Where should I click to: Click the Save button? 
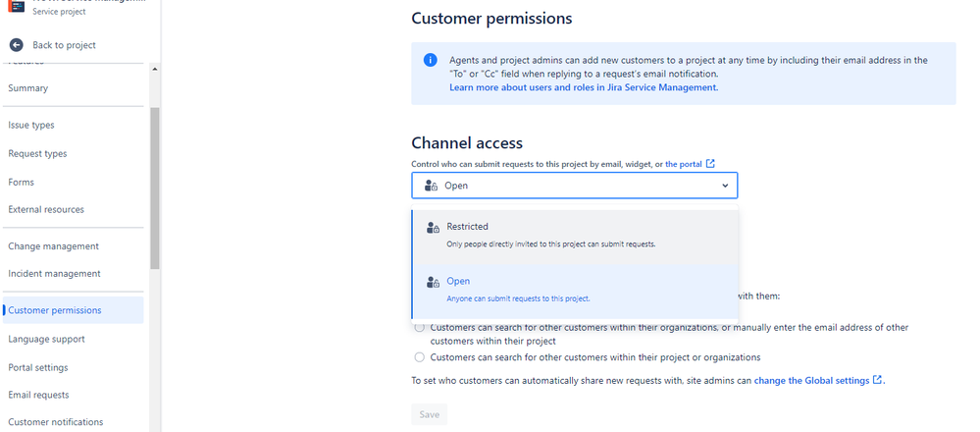tap(430, 414)
